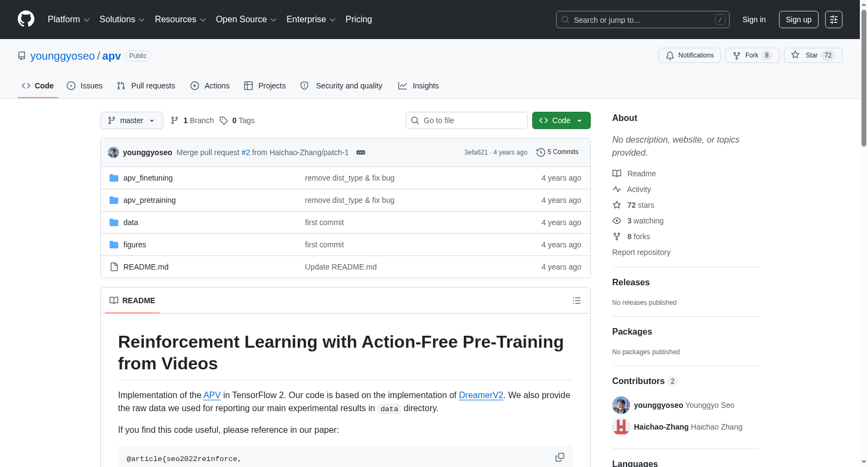This screenshot has width=868, height=467.
Task: Expand the Resources menu
Action: pyautogui.click(x=181, y=20)
